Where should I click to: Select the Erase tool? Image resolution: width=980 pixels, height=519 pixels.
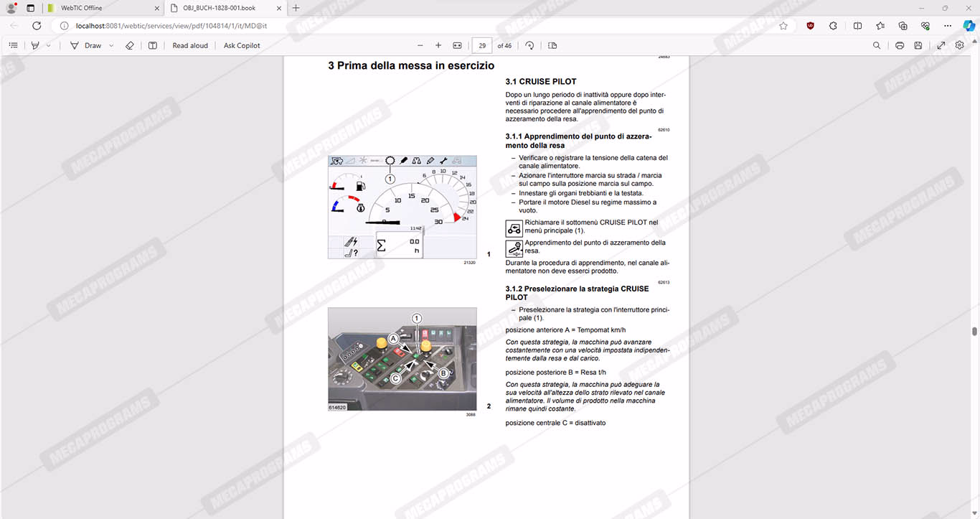130,45
